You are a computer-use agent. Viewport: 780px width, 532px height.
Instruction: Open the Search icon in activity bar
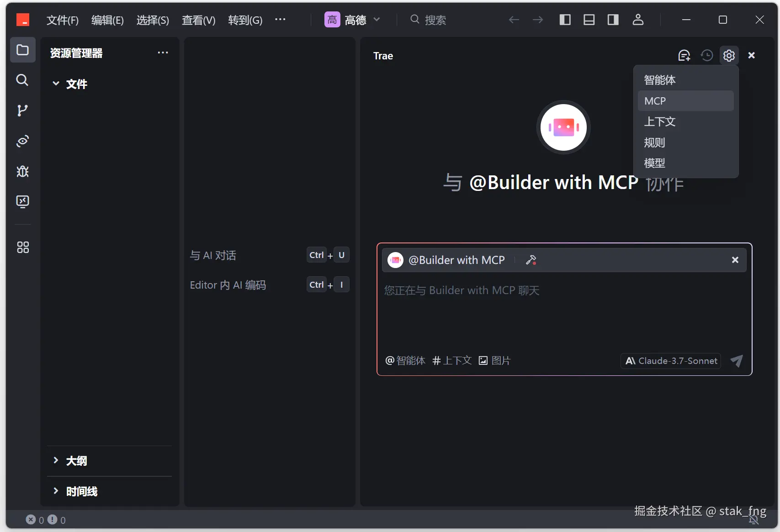coord(22,80)
